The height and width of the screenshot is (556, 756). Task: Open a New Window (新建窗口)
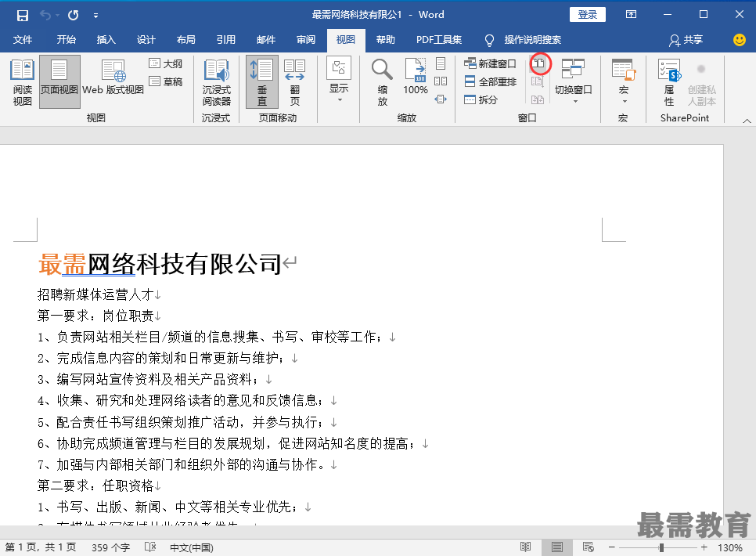pyautogui.click(x=490, y=63)
